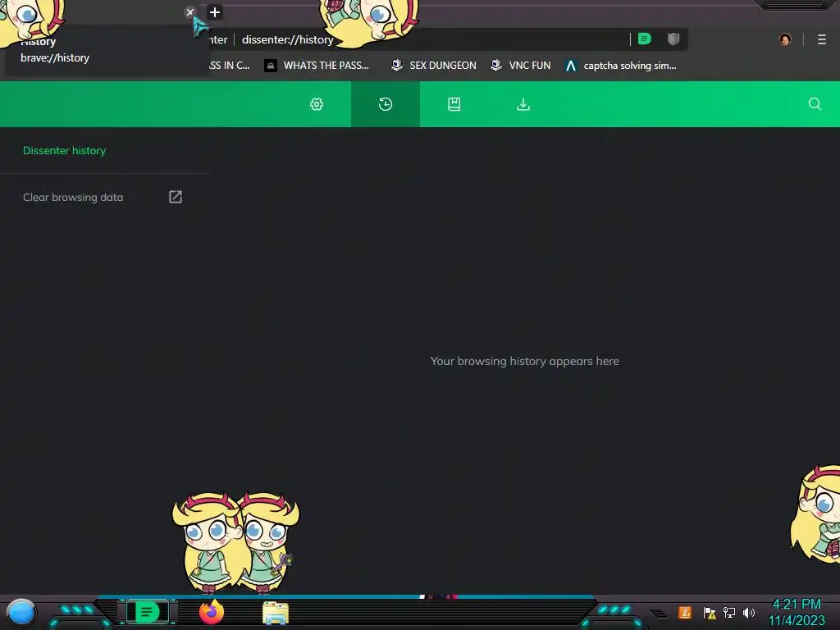Go to Settings gear tab
This screenshot has width=840, height=630.
tap(317, 104)
